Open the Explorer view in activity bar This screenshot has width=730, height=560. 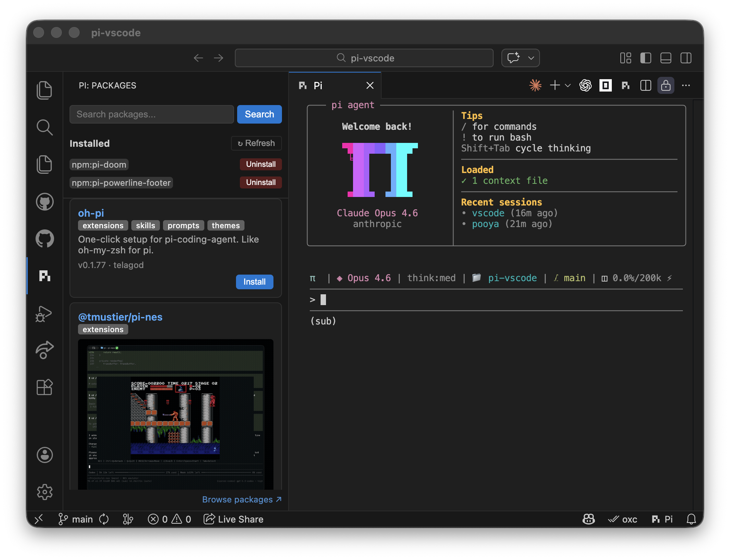(x=44, y=90)
